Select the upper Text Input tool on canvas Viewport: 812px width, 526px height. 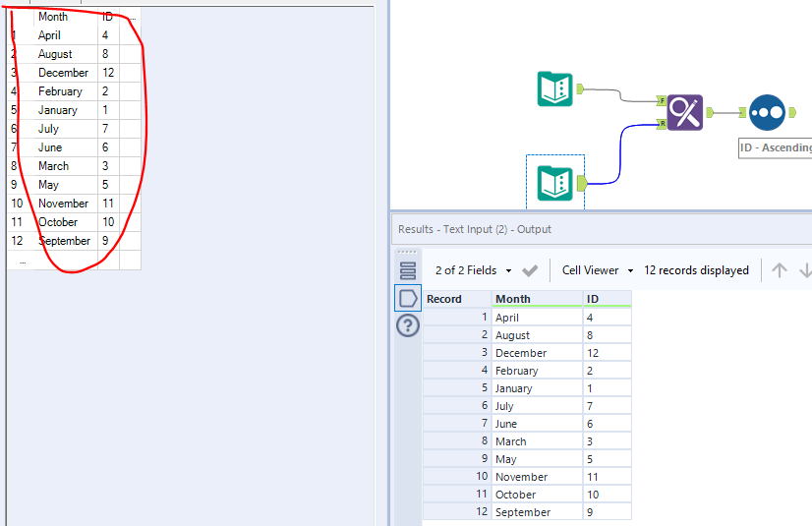555,89
